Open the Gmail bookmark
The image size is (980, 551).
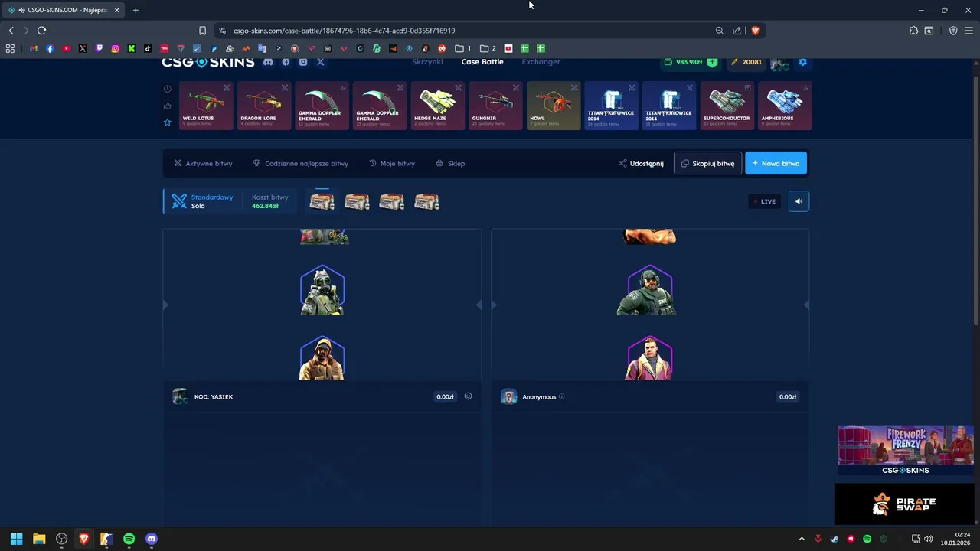(x=34, y=48)
